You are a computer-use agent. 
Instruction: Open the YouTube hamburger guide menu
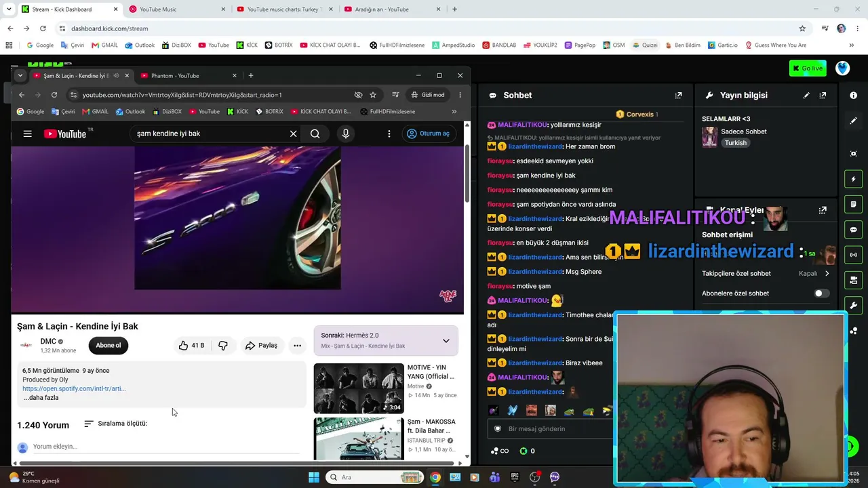tap(27, 134)
